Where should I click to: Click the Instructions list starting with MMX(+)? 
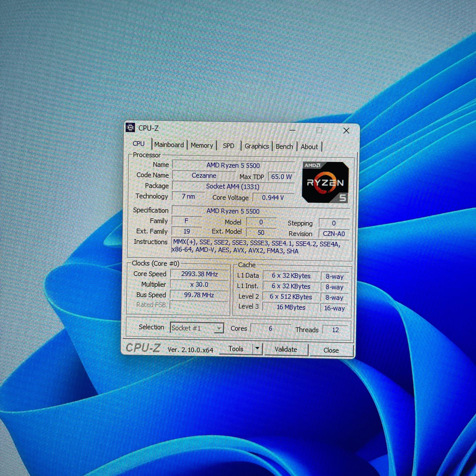point(260,247)
